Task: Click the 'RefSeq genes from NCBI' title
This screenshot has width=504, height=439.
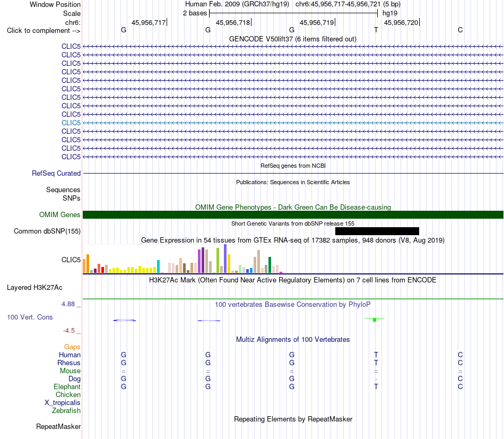Action: (293, 166)
